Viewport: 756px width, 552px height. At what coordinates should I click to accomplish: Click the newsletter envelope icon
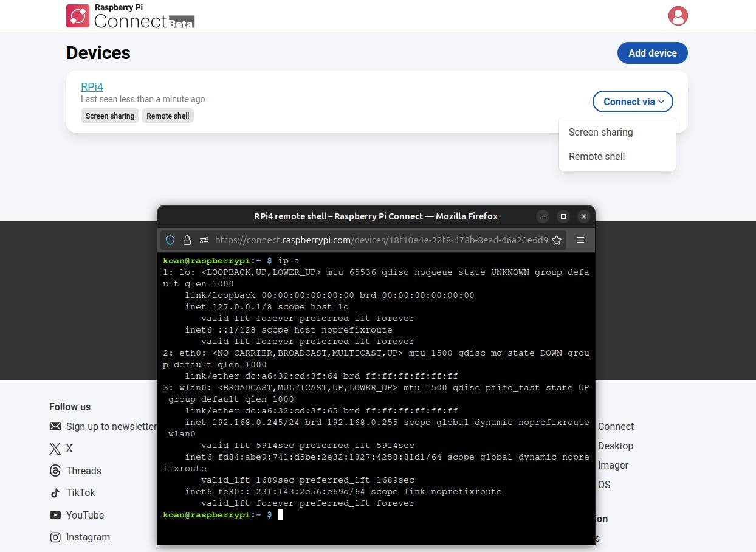tap(55, 426)
